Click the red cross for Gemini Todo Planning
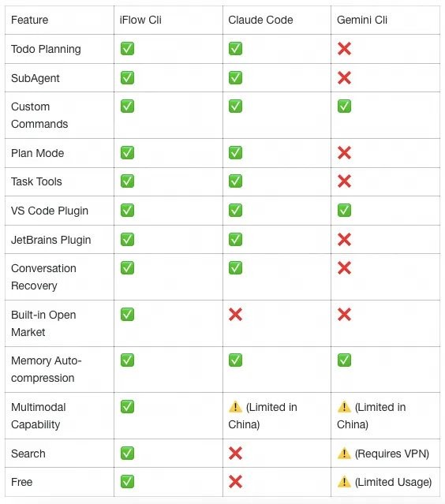Screen dimensions: 445x504 [x=344, y=49]
